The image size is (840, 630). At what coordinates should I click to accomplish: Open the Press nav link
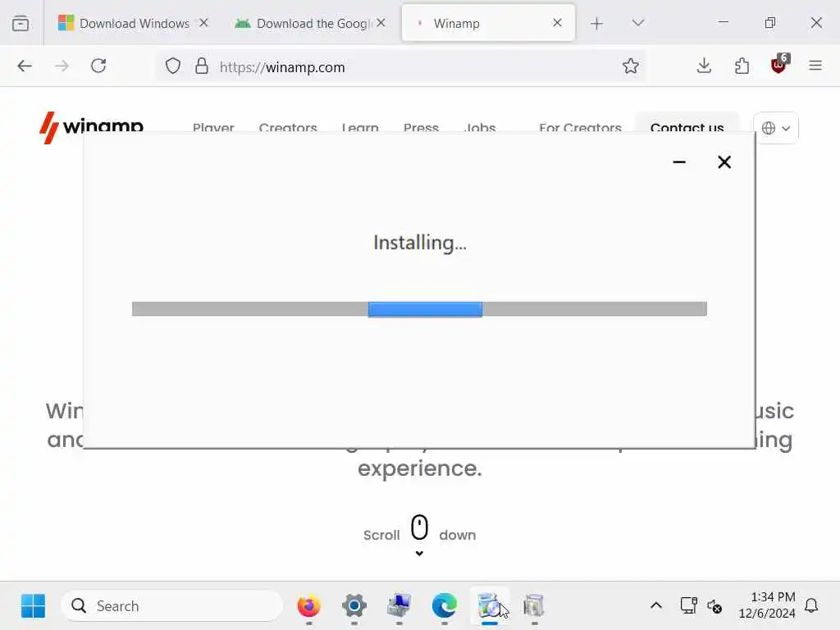(x=421, y=127)
